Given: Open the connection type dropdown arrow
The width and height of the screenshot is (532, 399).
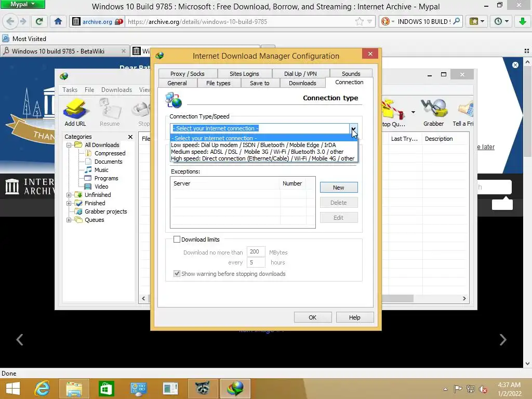Looking at the screenshot, I should click(x=353, y=129).
